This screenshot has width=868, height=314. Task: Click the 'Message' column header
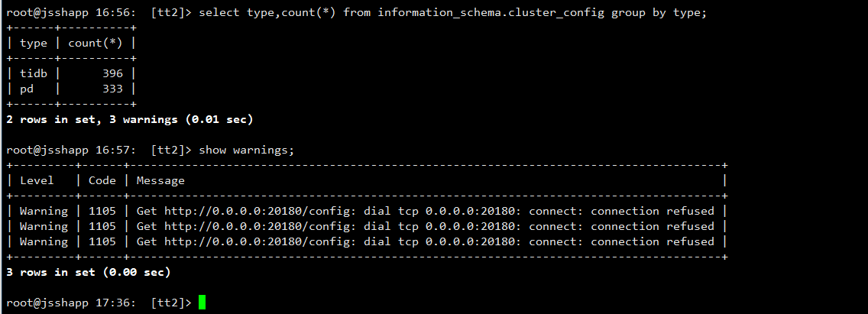161,181
